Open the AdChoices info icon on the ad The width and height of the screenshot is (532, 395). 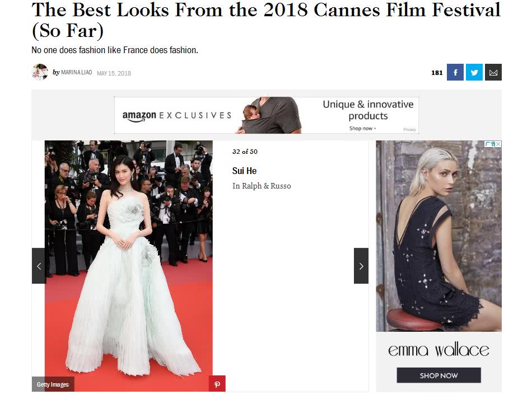point(490,144)
